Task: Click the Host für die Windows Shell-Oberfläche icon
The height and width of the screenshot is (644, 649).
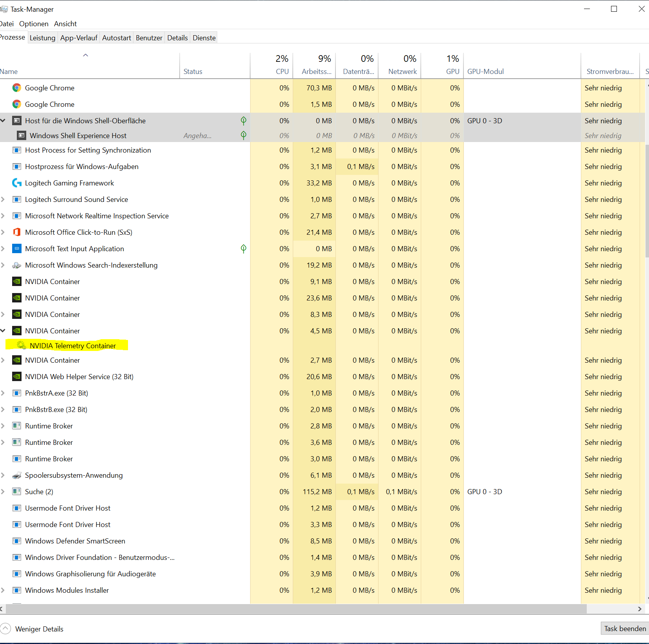Action: click(x=16, y=121)
